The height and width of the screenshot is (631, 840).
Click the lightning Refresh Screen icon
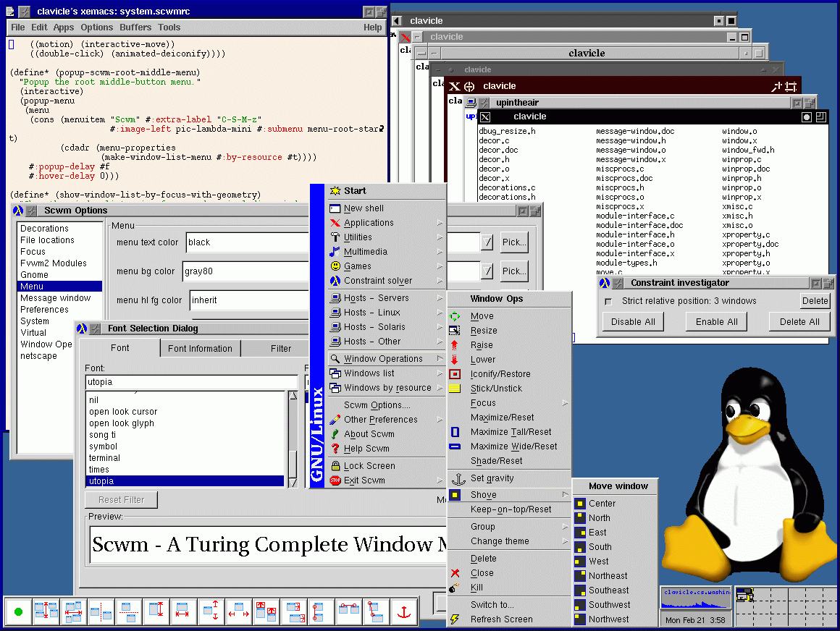pos(455,619)
